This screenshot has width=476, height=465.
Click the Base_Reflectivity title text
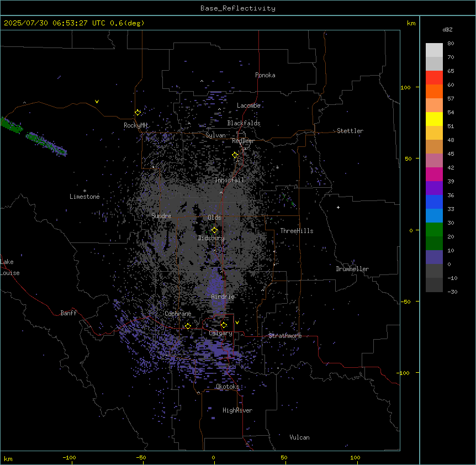click(238, 8)
